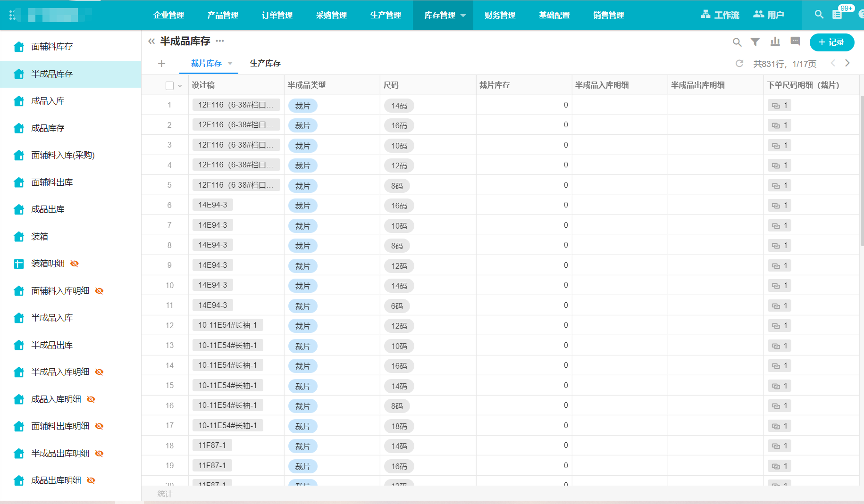Tick the select-all checkbox in header

[x=169, y=86]
